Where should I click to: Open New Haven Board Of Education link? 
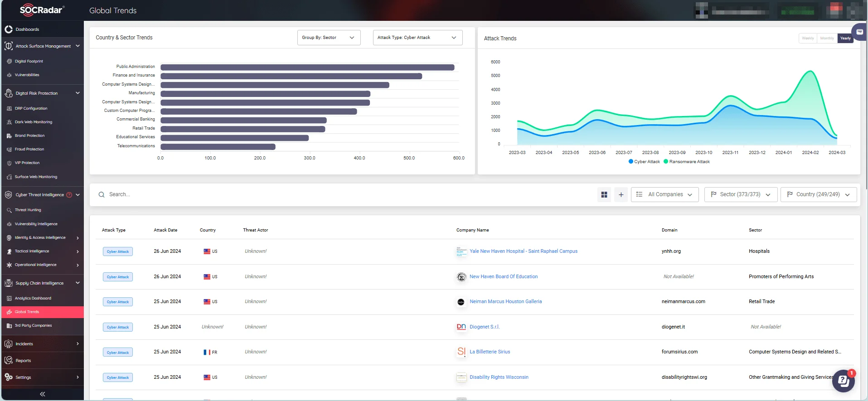pyautogui.click(x=504, y=276)
